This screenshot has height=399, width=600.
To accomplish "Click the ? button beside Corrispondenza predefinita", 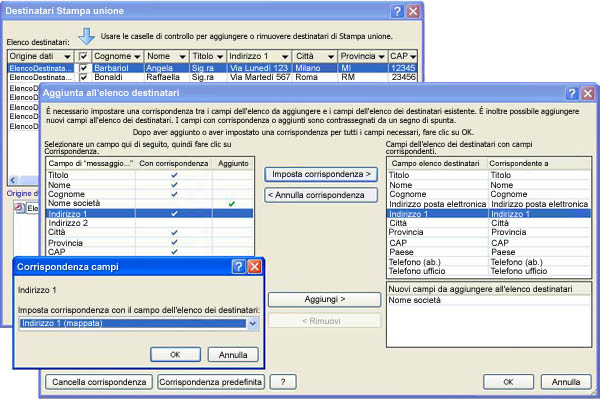I will coord(283,382).
